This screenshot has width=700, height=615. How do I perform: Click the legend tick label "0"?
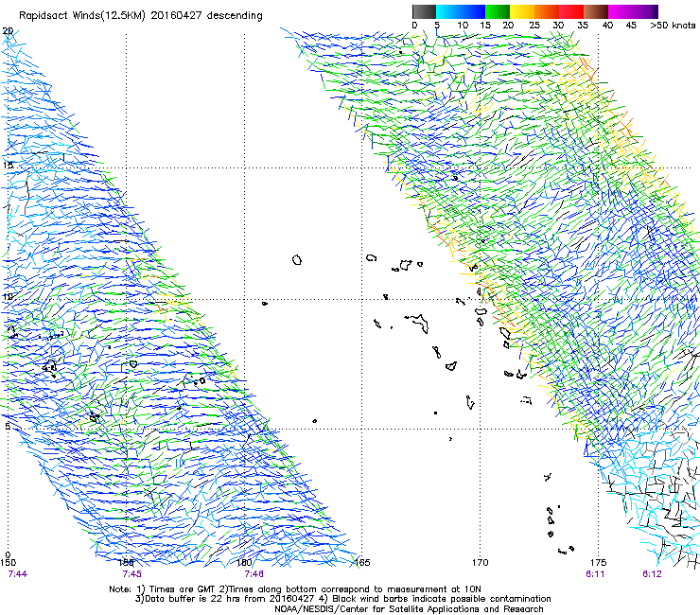(x=414, y=26)
